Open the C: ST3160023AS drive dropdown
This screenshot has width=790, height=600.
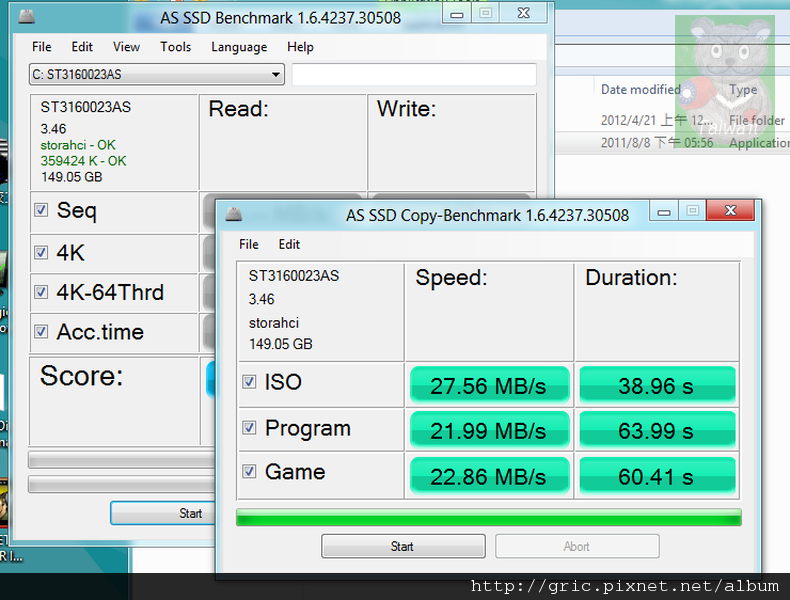coord(157,75)
